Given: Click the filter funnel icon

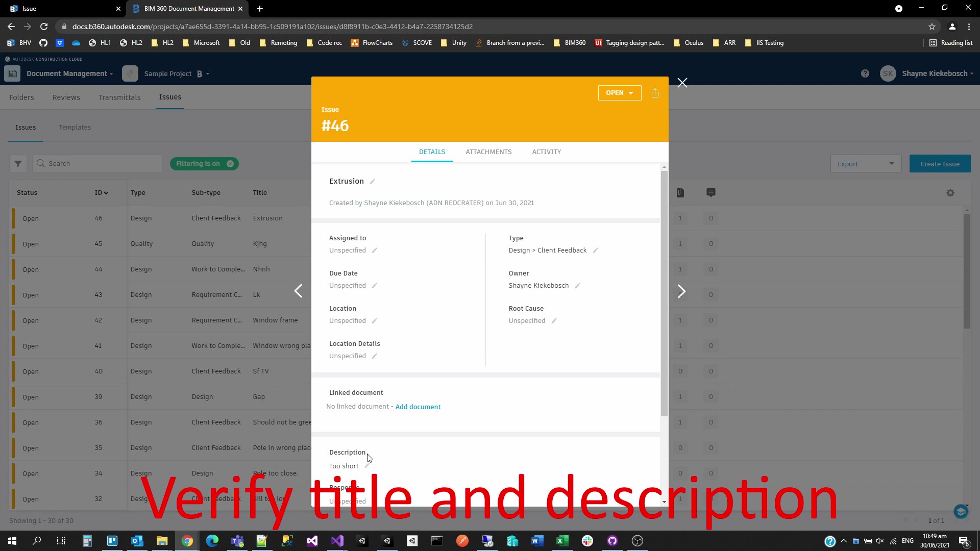Looking at the screenshot, I should click(x=18, y=164).
